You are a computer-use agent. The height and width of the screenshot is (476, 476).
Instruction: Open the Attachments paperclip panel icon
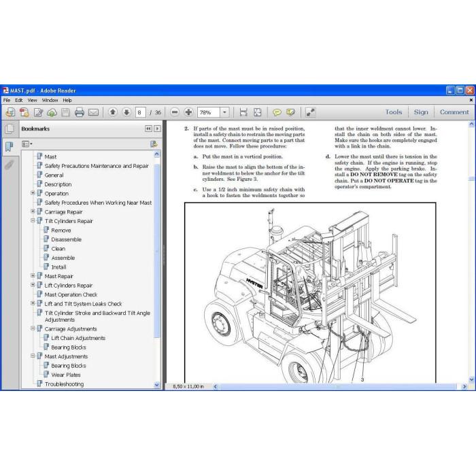pyautogui.click(x=10, y=165)
